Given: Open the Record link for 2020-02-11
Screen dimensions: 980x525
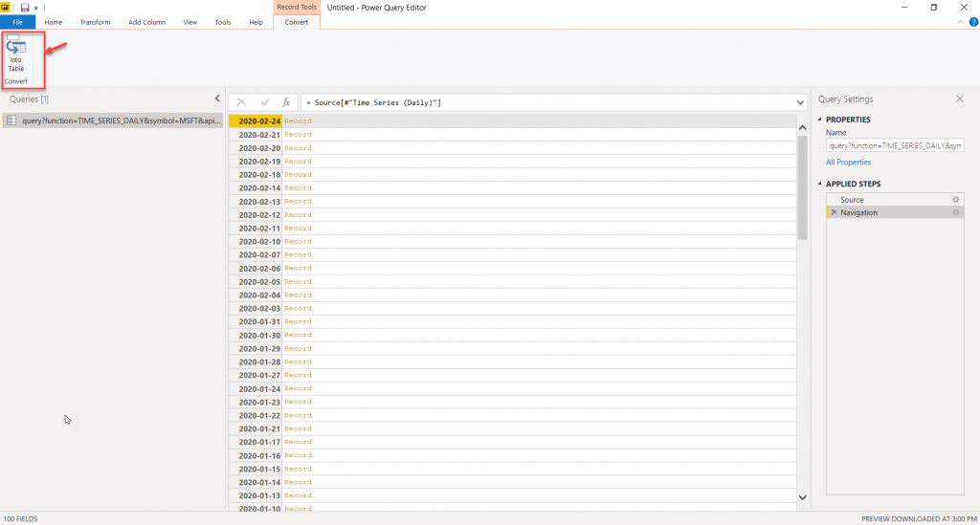Looking at the screenshot, I should (298, 228).
